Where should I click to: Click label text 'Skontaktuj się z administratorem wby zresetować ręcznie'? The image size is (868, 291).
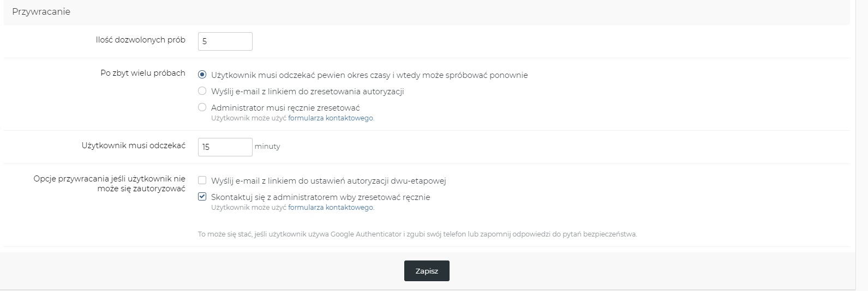[x=320, y=197]
